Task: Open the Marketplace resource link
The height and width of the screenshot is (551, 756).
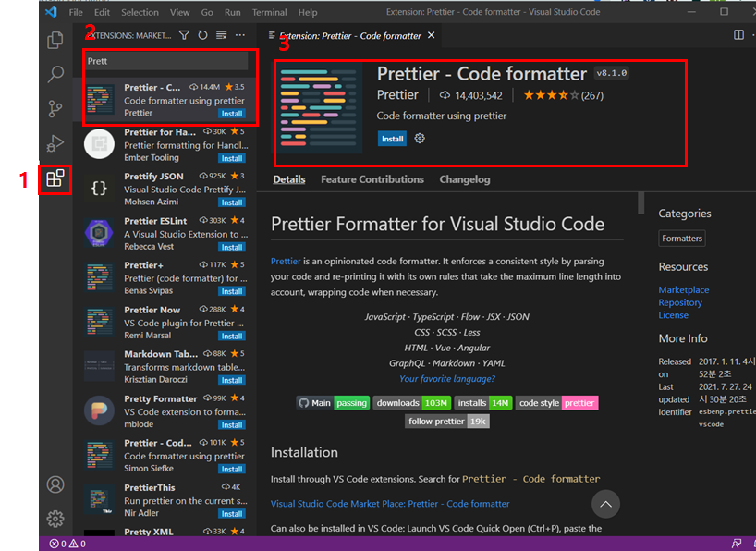Action: coord(684,290)
